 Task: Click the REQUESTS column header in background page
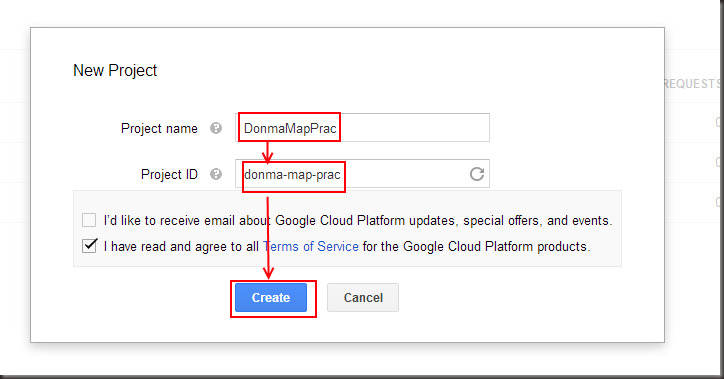692,84
